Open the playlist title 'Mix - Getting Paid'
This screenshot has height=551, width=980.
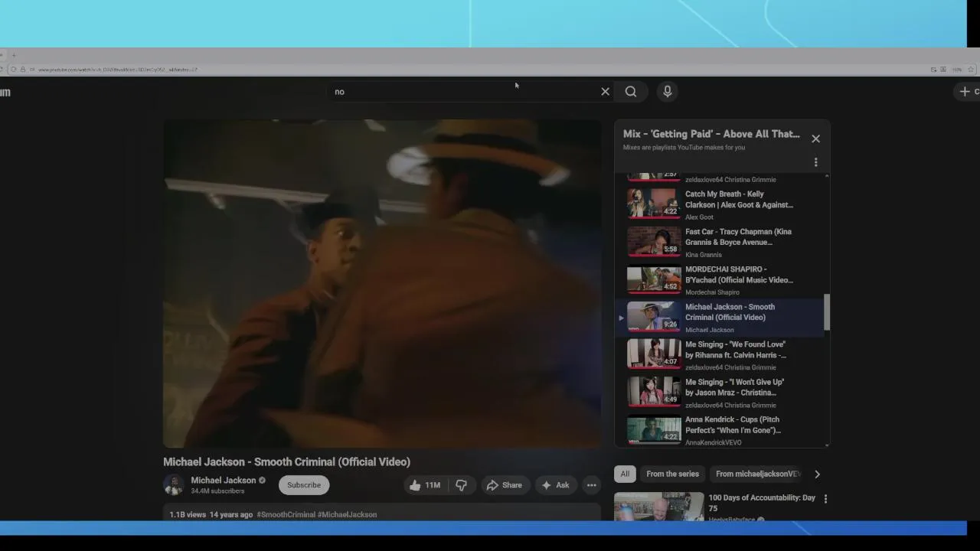tap(711, 134)
